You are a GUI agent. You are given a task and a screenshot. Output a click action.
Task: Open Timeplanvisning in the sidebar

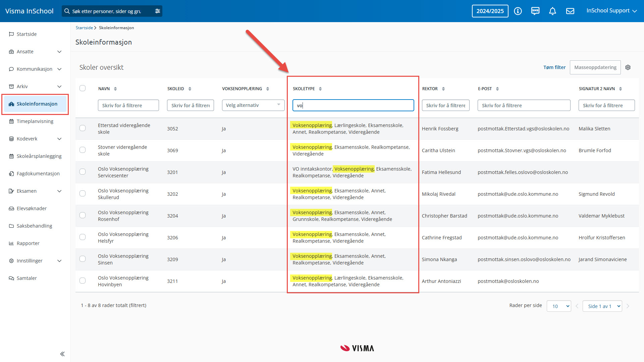tap(35, 121)
